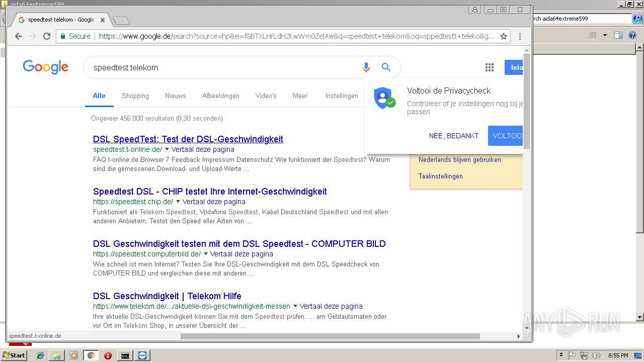Click the Privacycheck shield icon
The height and width of the screenshot is (362, 644).
pos(384,98)
